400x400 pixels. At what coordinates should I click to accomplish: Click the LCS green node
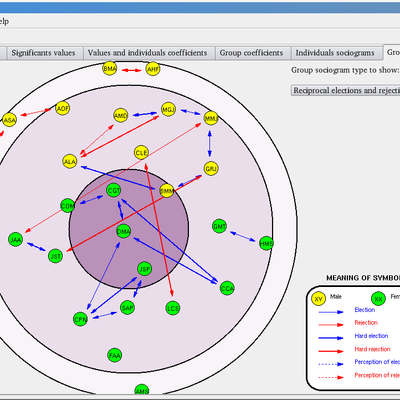click(173, 308)
